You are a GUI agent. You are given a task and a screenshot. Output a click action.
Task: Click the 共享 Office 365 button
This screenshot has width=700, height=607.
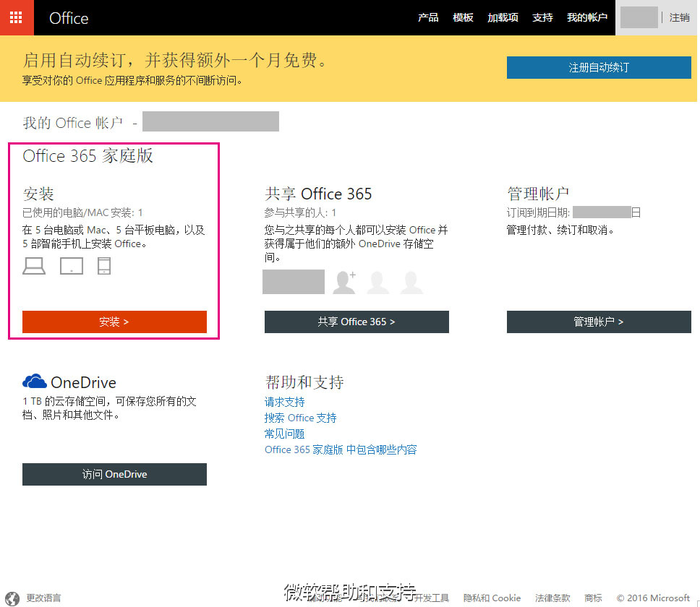pos(357,322)
